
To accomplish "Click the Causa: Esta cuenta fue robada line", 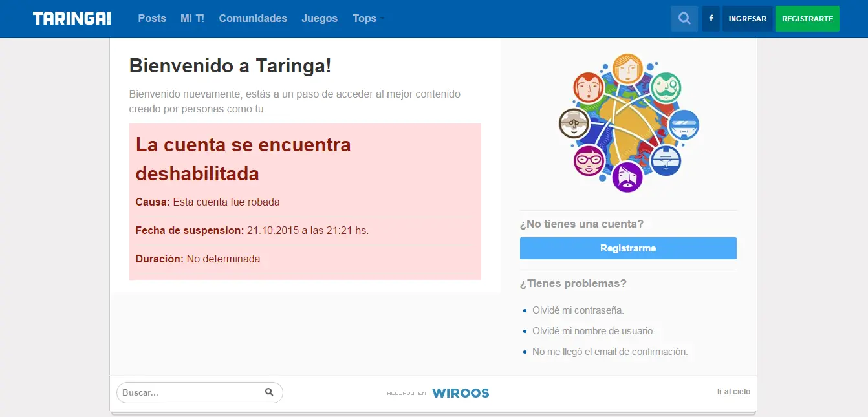I will click(208, 202).
